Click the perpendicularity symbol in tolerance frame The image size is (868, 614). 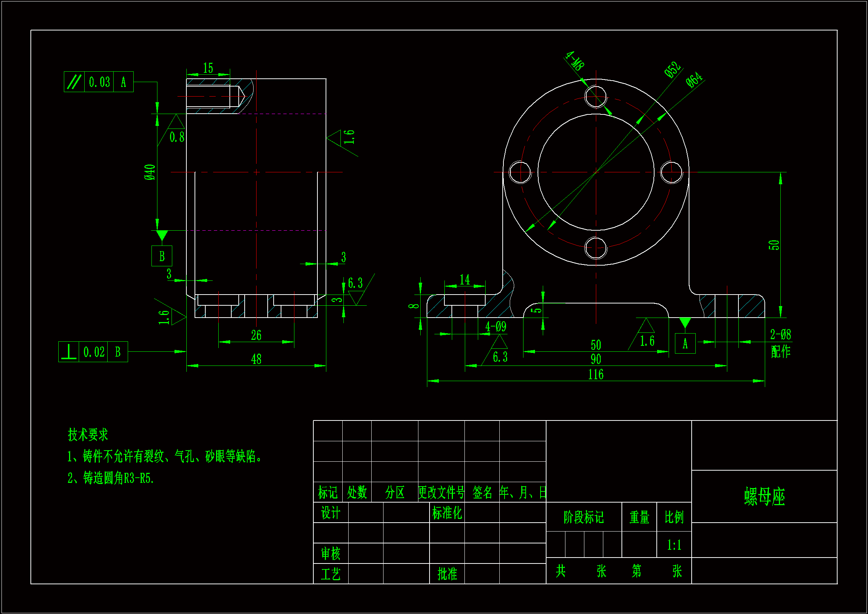pyautogui.click(x=69, y=352)
